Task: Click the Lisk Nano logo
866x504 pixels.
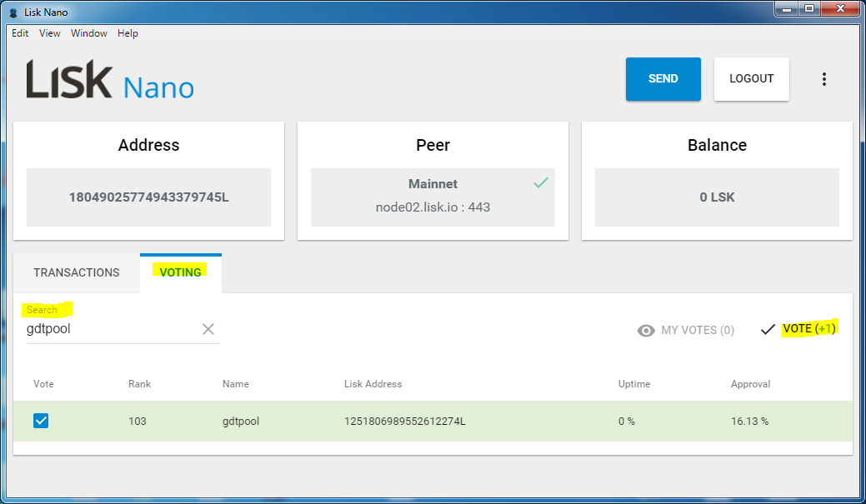Action: [111, 79]
